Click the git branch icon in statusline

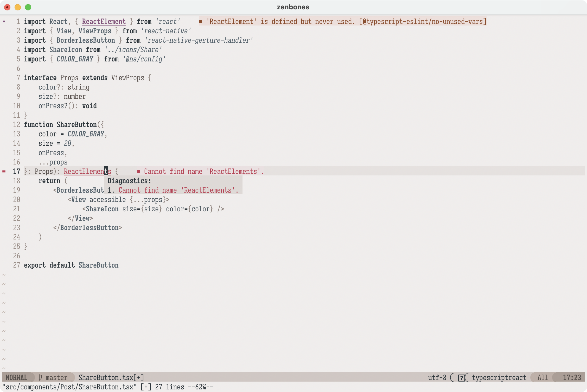(40, 377)
